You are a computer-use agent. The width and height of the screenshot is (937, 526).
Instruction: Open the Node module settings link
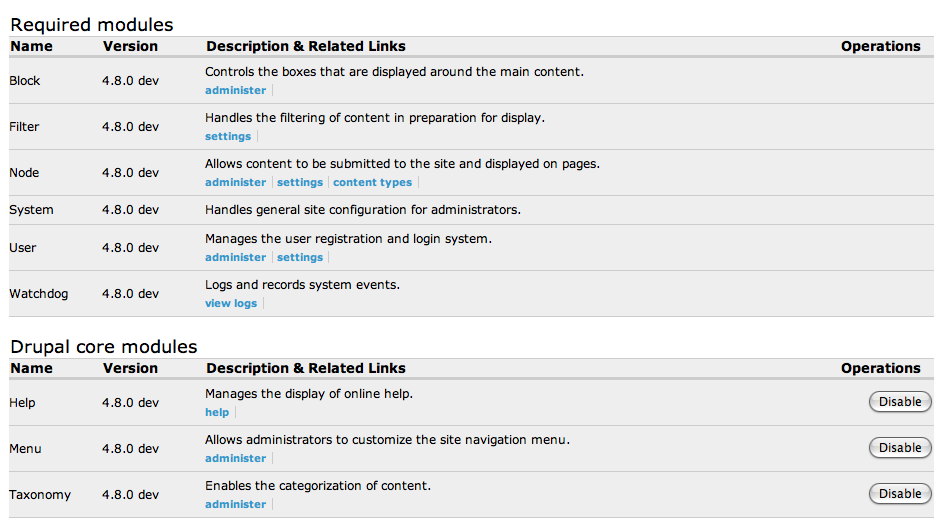(300, 182)
